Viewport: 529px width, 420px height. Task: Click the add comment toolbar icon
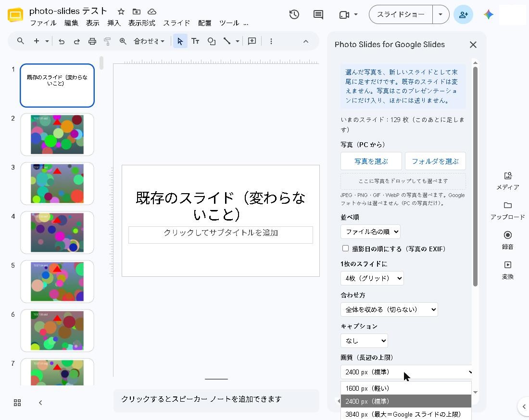(252, 41)
